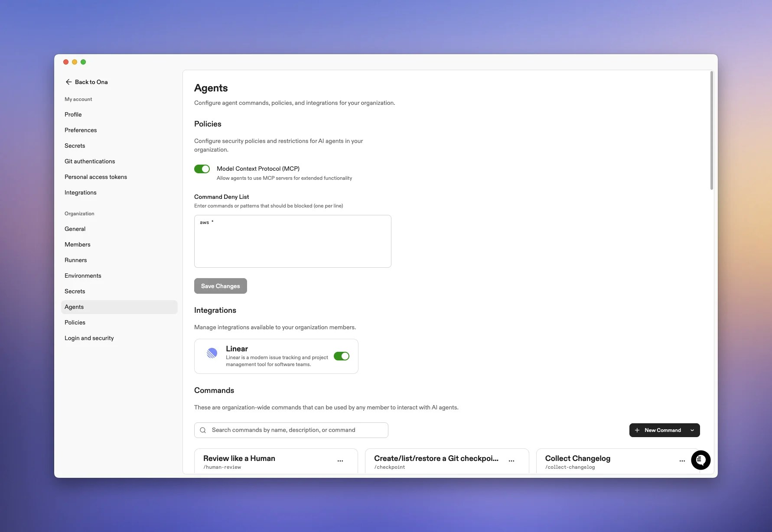Click the plus icon on New Command button
The height and width of the screenshot is (532, 772).
637,430
